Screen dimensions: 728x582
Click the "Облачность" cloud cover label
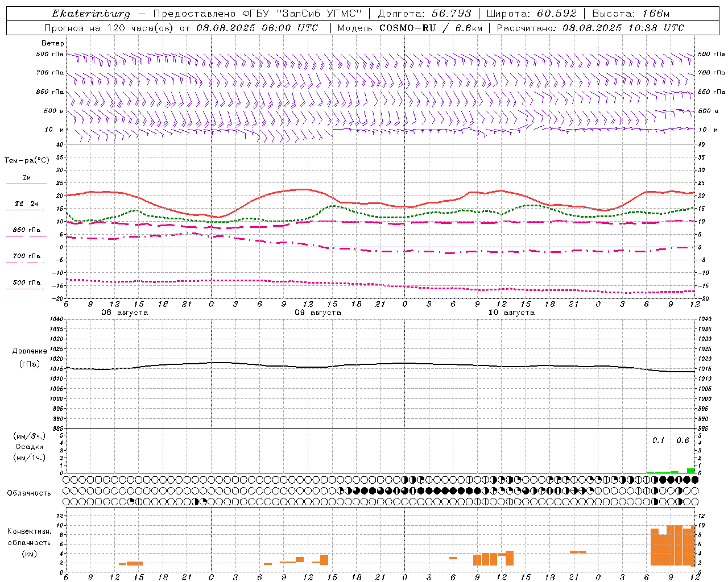tap(29, 493)
